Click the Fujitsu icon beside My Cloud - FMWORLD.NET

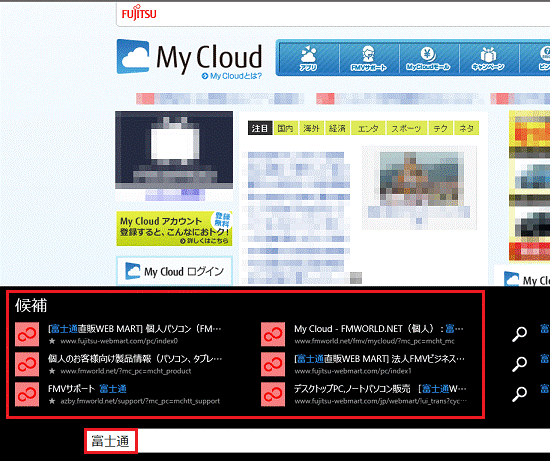273,334
